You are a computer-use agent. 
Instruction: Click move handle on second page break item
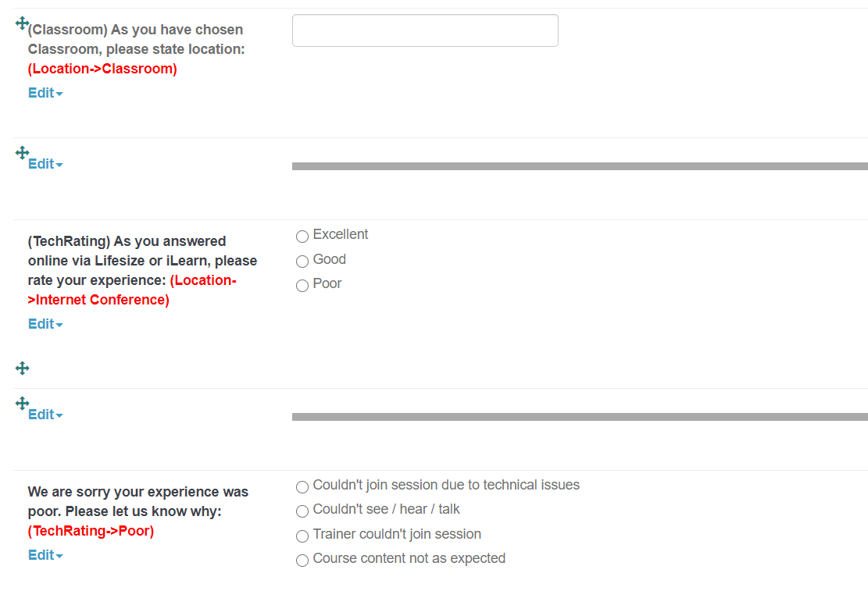[22, 403]
